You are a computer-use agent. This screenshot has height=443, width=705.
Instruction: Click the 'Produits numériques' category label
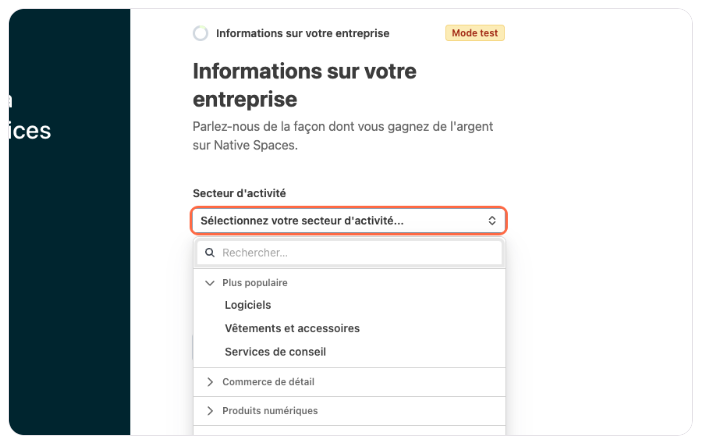click(270, 411)
